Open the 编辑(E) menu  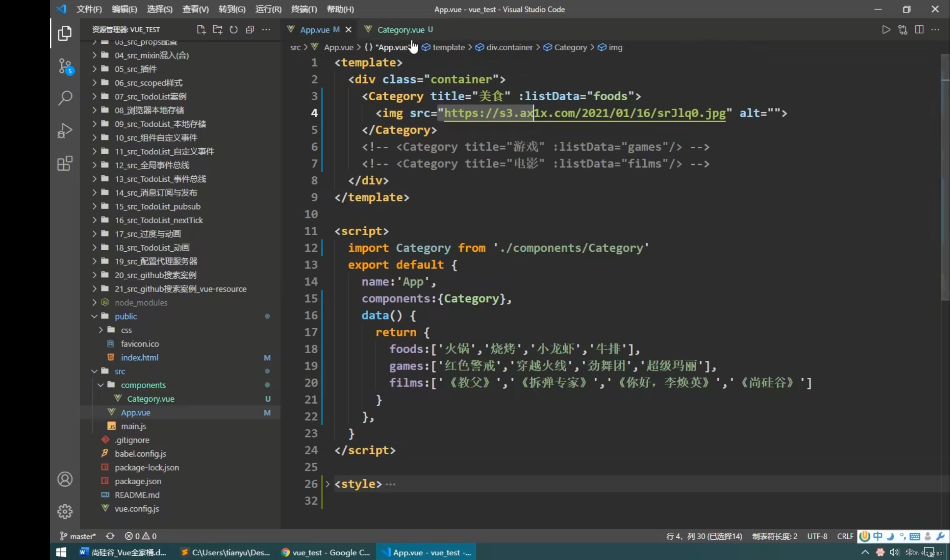click(124, 9)
